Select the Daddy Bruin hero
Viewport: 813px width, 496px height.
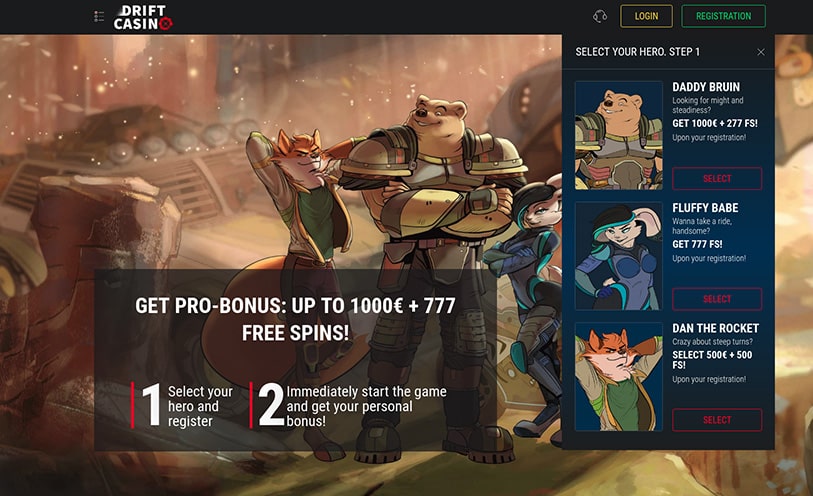pos(717,178)
